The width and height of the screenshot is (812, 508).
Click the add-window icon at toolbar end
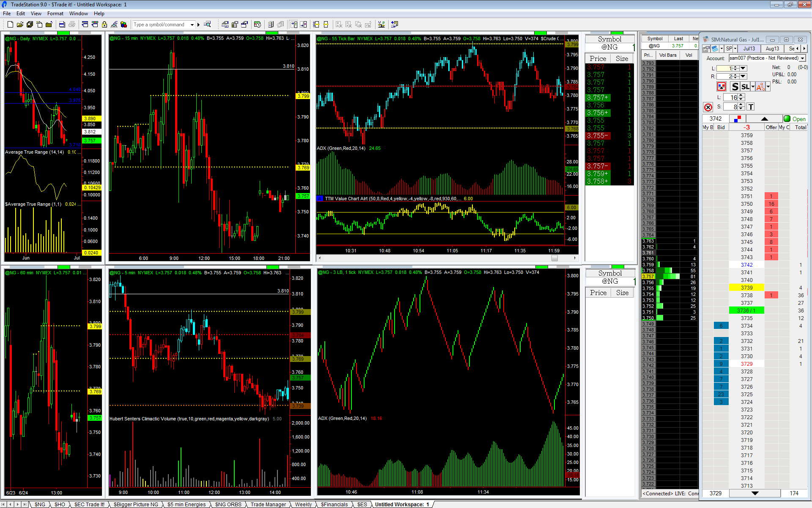pos(395,25)
